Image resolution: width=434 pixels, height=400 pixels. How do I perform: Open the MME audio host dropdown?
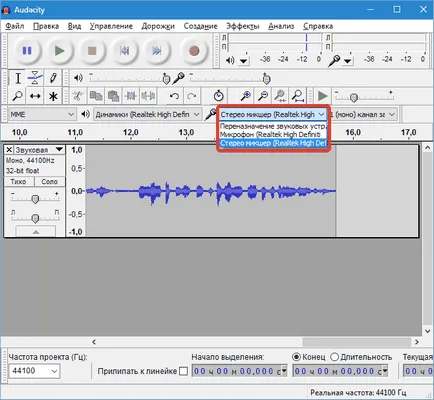point(42,114)
